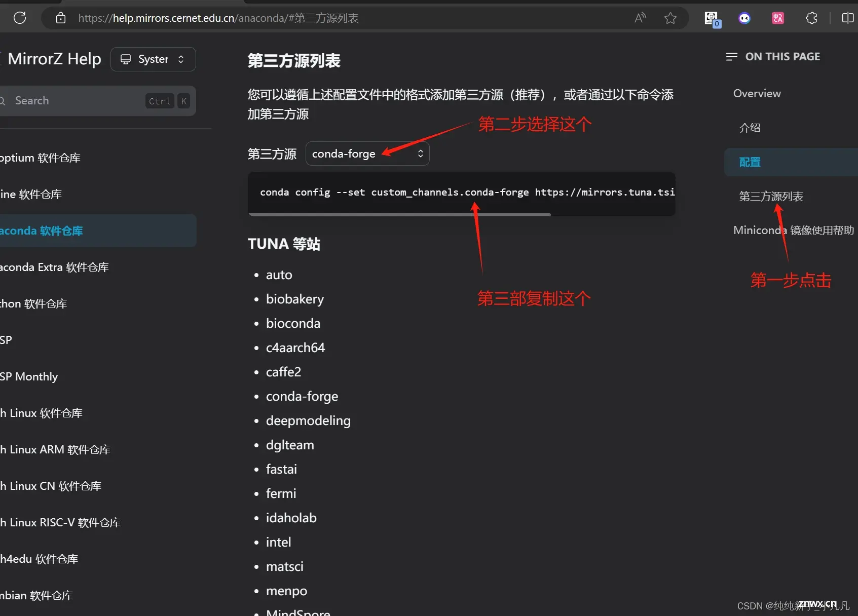The height and width of the screenshot is (616, 858).
Task: Click 'c4aarch64' in the list
Action: [295, 348]
